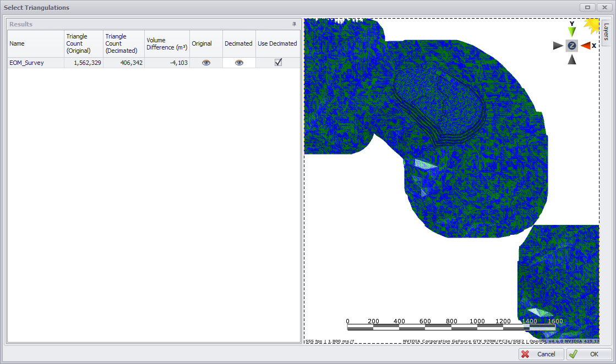Click the Cancel button
Screen dimensions: 616x364
coord(541,354)
